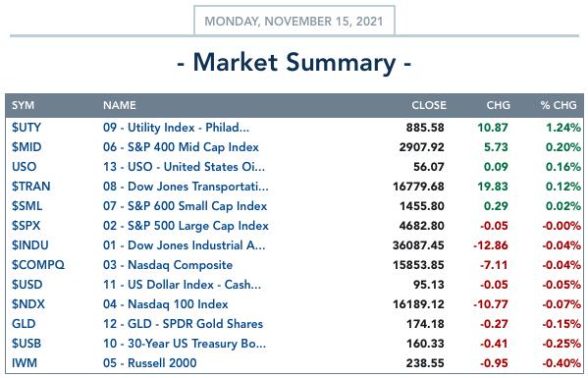Click the US Dollar Index name
588x378 pixels.
pos(182,285)
